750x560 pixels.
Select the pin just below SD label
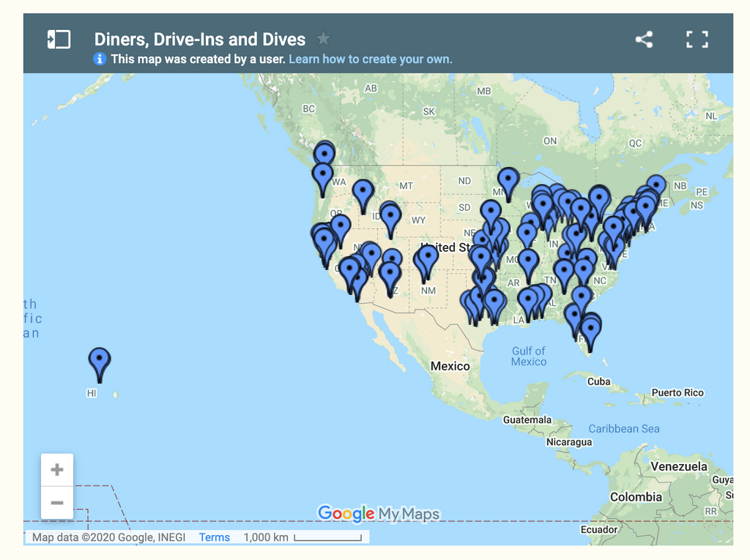(490, 216)
